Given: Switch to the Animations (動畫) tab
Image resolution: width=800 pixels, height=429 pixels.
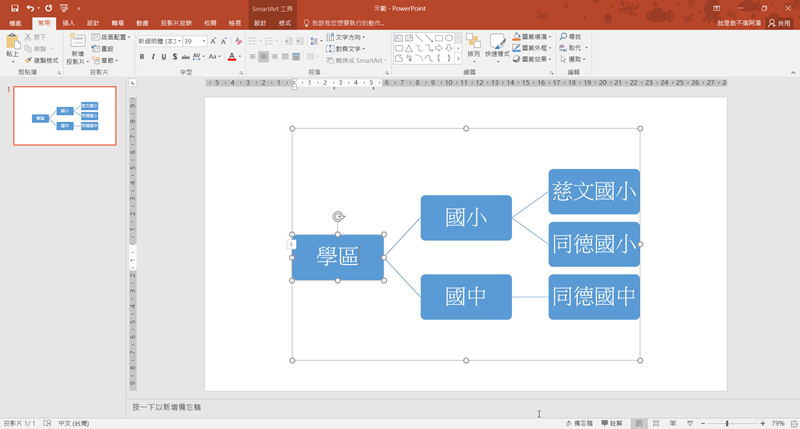Looking at the screenshot, I should click(x=143, y=22).
